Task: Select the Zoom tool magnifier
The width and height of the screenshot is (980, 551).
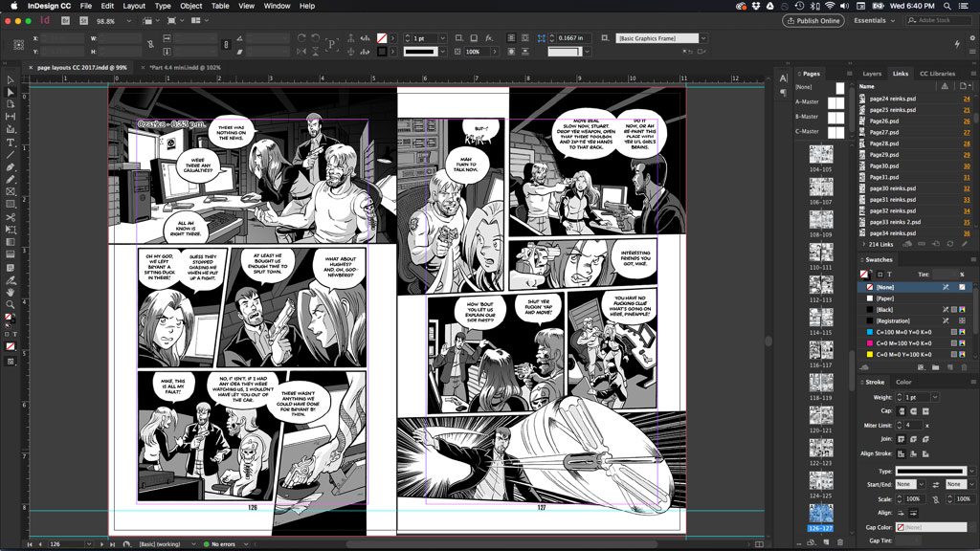Action: (x=11, y=305)
